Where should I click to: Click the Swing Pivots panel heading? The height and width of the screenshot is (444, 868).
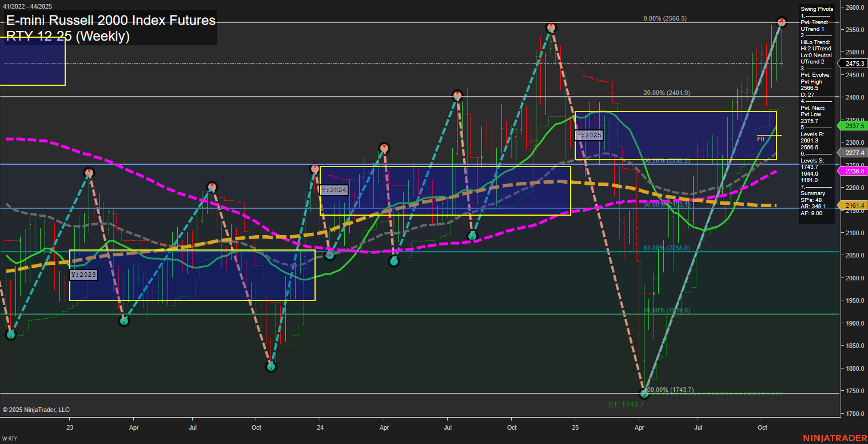point(817,9)
